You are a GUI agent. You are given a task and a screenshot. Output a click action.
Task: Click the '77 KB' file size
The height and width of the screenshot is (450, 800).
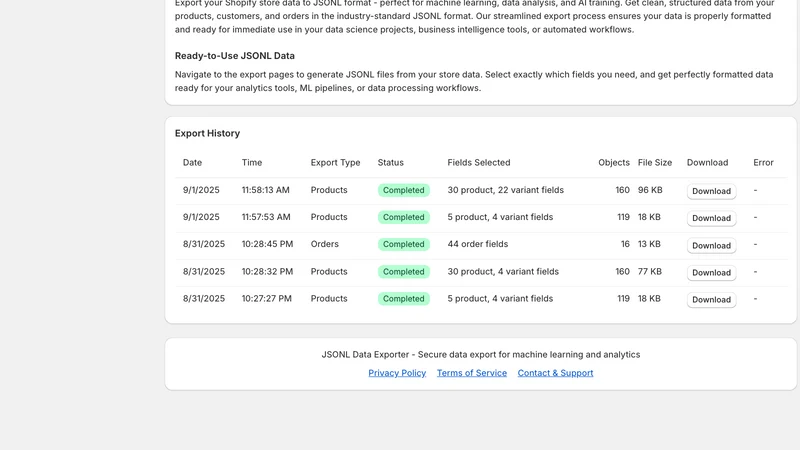tap(649, 271)
